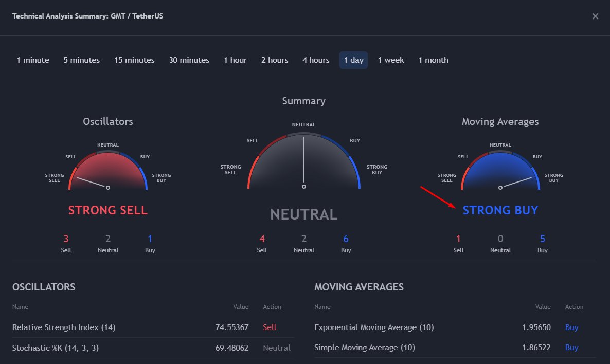The height and width of the screenshot is (364, 610).
Task: Switch to the 5 minutes timeframe
Action: [82, 60]
